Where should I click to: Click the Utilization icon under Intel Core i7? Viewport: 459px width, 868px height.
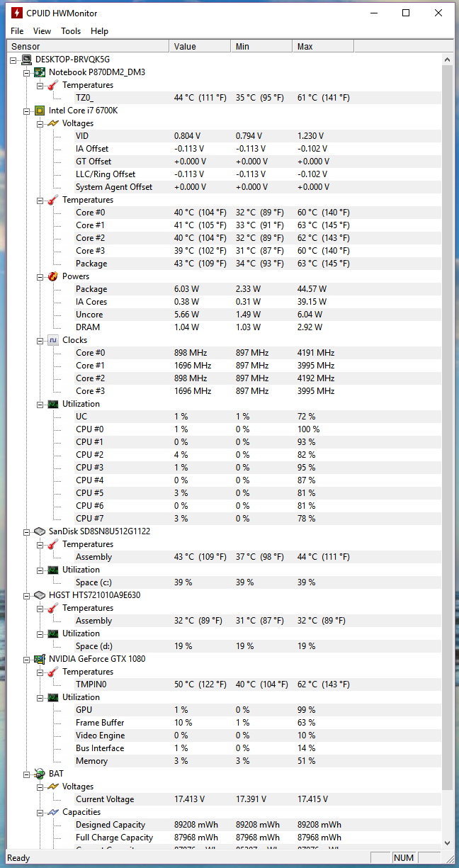(x=54, y=404)
